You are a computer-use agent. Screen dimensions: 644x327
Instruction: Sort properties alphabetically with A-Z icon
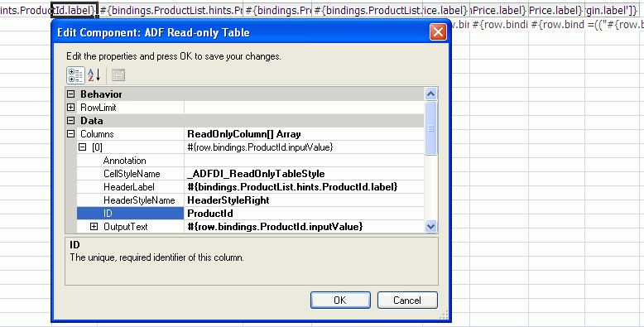(x=94, y=75)
